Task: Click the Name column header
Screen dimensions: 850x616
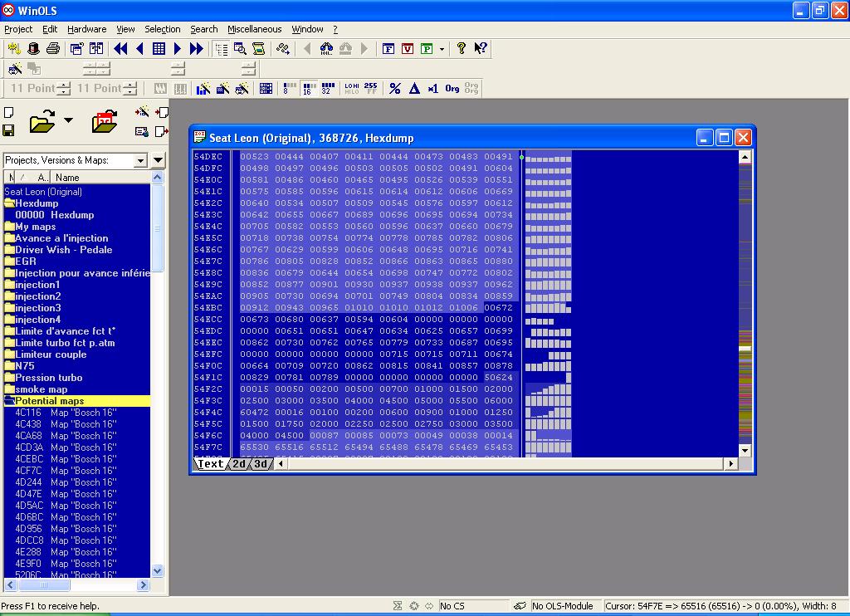Action: pyautogui.click(x=100, y=178)
